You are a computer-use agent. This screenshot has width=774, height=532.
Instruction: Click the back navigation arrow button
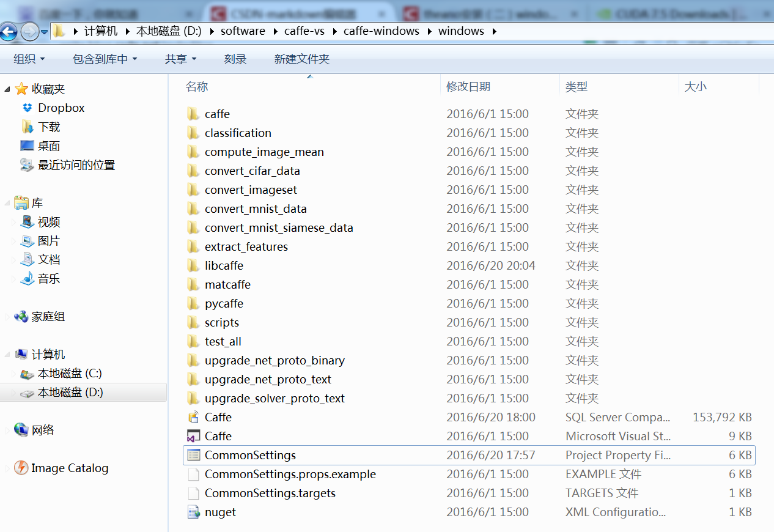click(9, 32)
